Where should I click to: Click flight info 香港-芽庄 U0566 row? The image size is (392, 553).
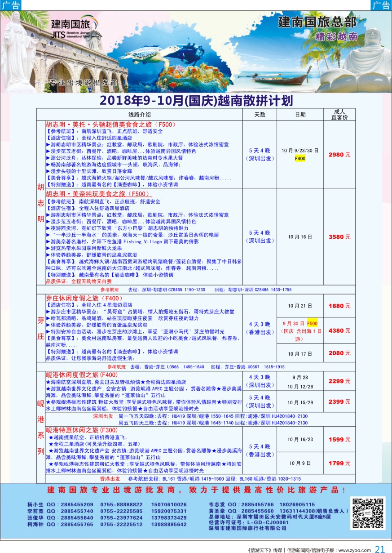click(x=195, y=367)
